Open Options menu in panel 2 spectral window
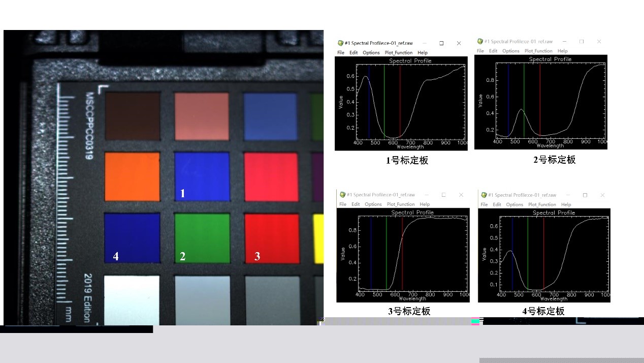Viewport: 644px width, 363px height. (x=511, y=51)
